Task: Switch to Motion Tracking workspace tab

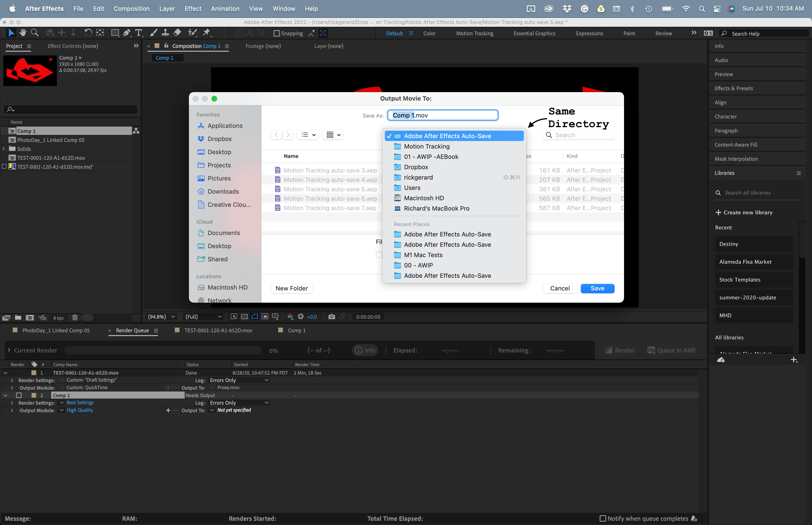Action: coord(475,33)
